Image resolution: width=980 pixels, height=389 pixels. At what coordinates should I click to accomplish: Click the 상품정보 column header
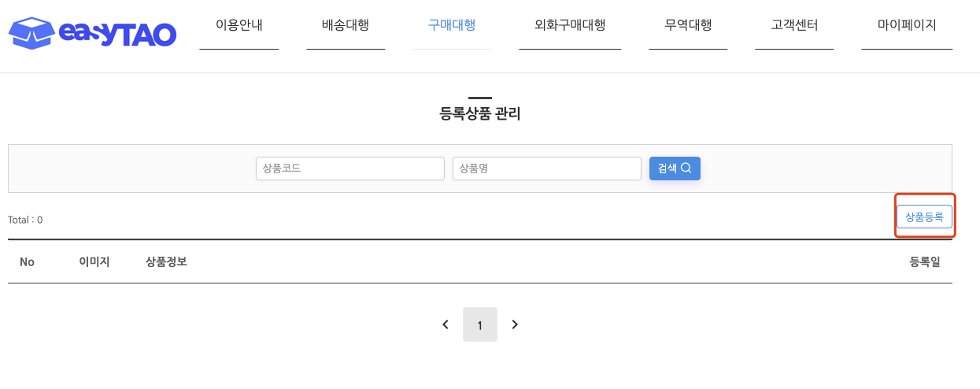166,261
